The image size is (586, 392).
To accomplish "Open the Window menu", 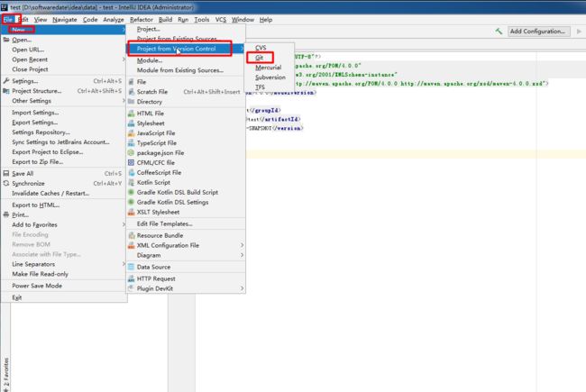I will [x=243, y=20].
